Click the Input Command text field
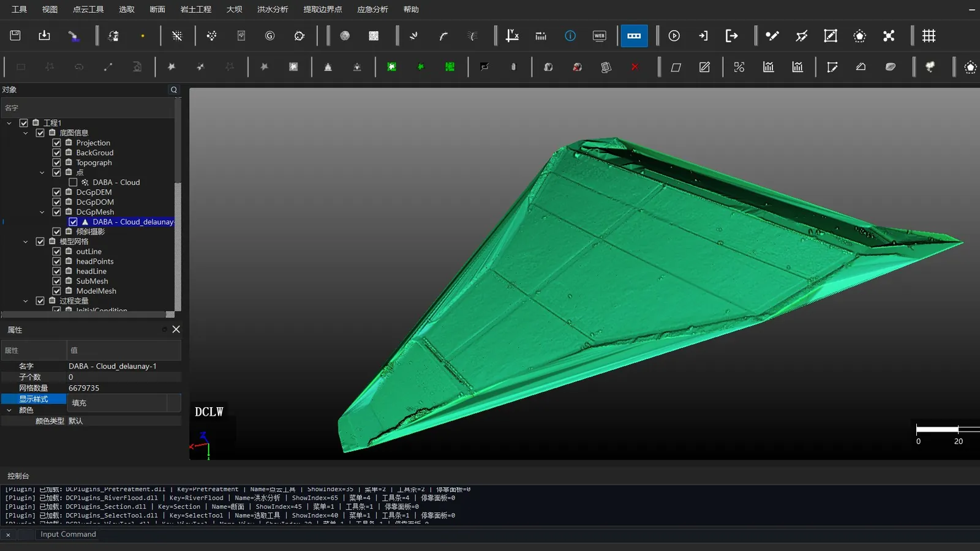 tap(507, 534)
